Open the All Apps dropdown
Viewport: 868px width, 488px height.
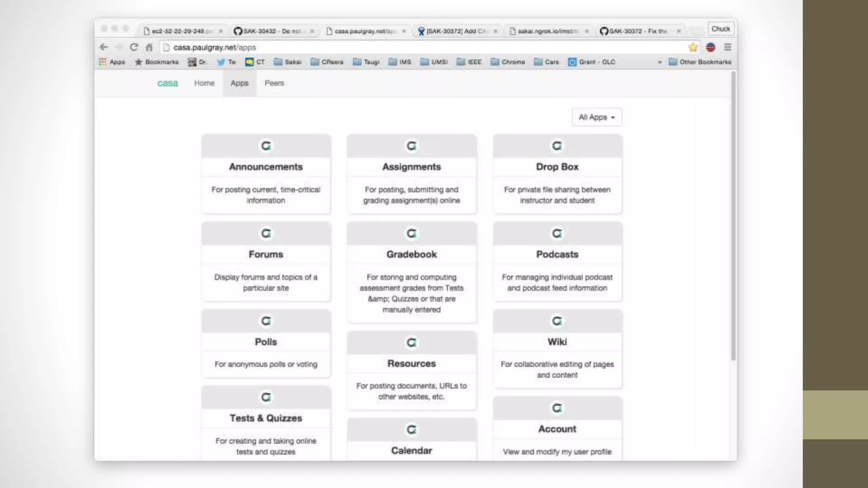point(596,117)
